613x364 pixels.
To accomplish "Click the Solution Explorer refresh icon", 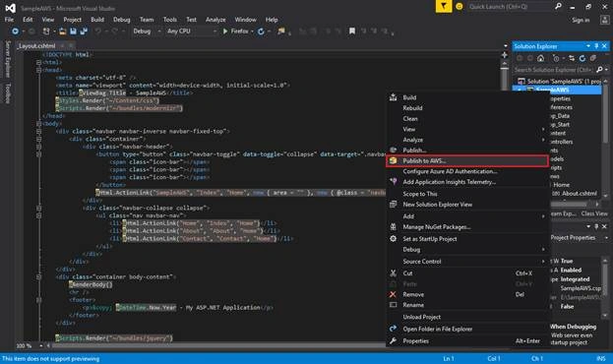I will pos(582,58).
